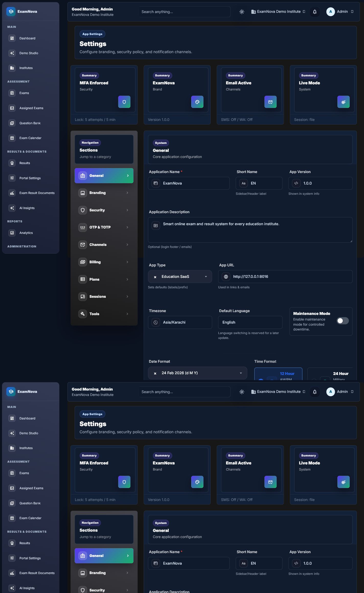
Task: Expand the OTP & TOTP section chevron
Action: click(127, 227)
